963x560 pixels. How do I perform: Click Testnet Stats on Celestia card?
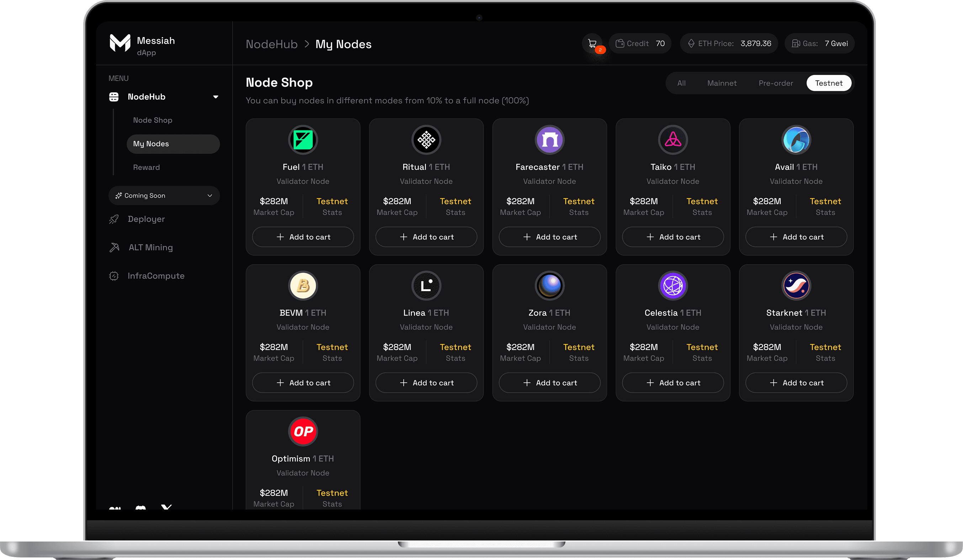pyautogui.click(x=702, y=352)
